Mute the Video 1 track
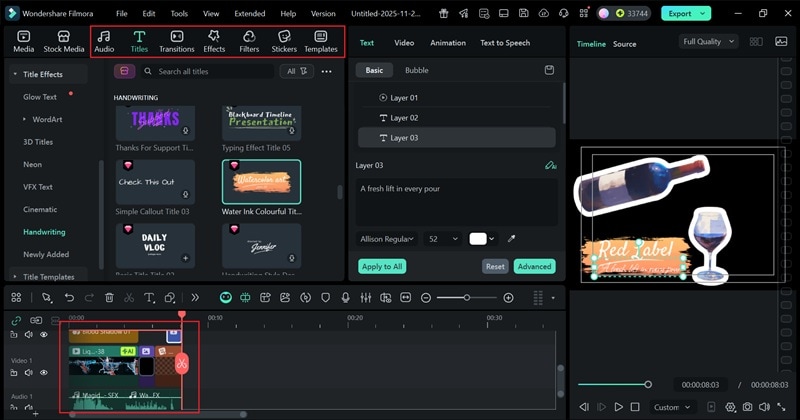 [29, 373]
